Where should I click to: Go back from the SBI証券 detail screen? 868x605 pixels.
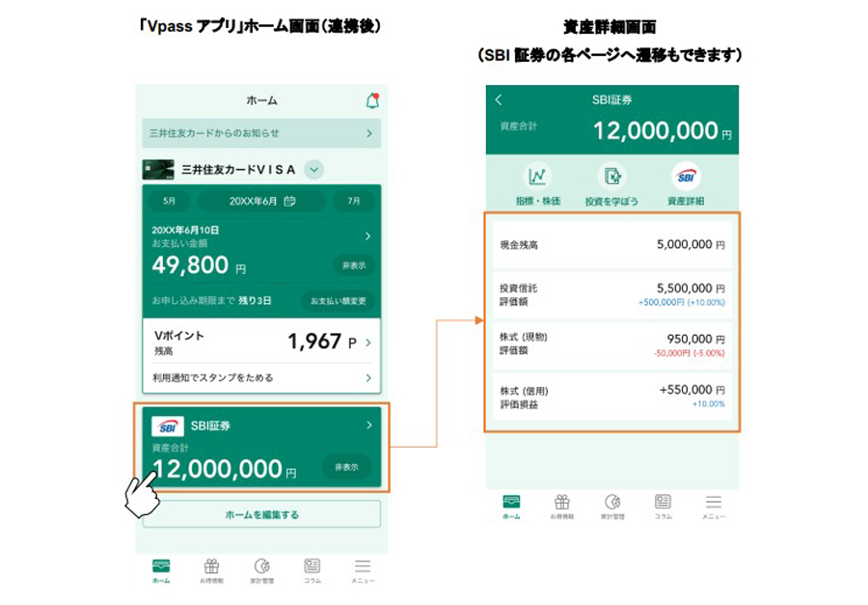tap(499, 99)
